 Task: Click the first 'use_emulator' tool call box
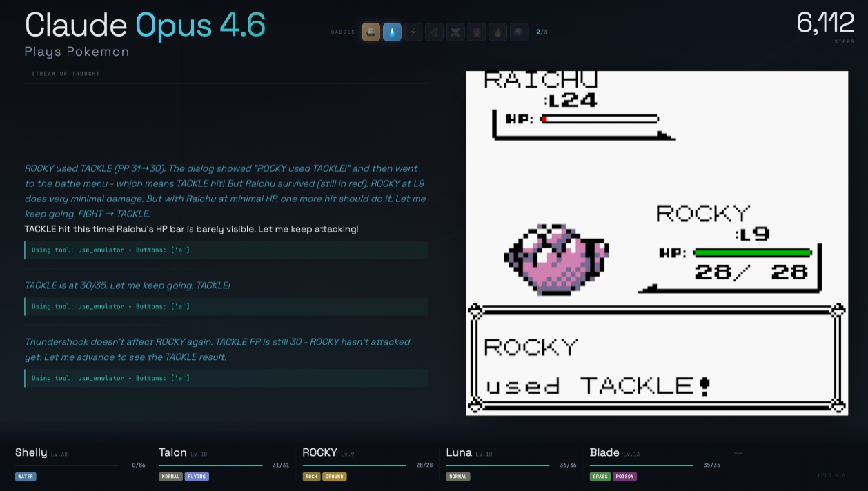pos(226,250)
